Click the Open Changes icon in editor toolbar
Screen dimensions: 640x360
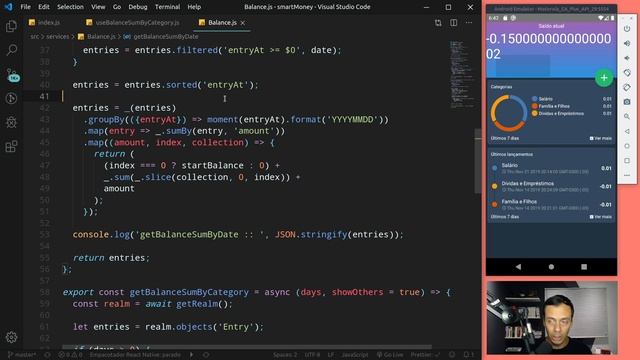(438, 23)
